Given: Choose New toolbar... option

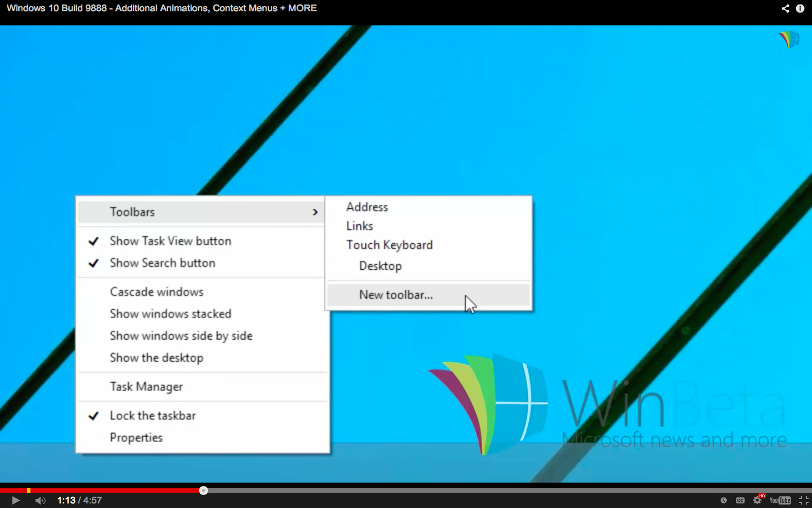Looking at the screenshot, I should (x=429, y=295).
